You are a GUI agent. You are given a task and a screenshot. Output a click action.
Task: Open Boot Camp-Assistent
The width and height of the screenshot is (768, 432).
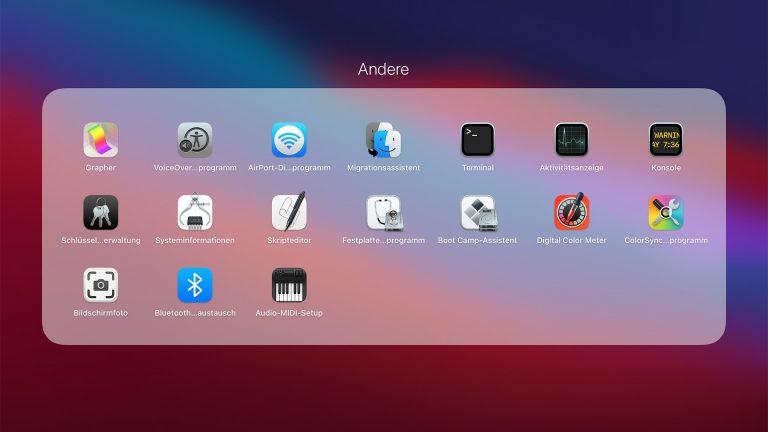477,213
